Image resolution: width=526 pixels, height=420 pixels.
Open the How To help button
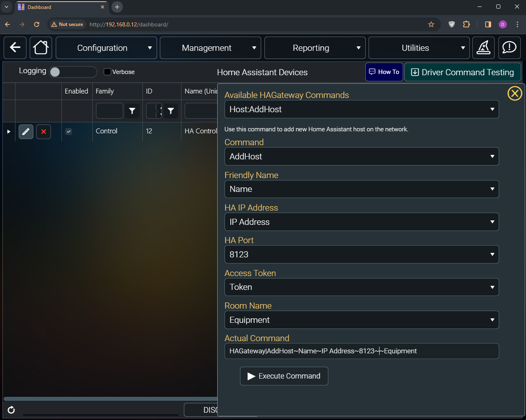coord(384,72)
